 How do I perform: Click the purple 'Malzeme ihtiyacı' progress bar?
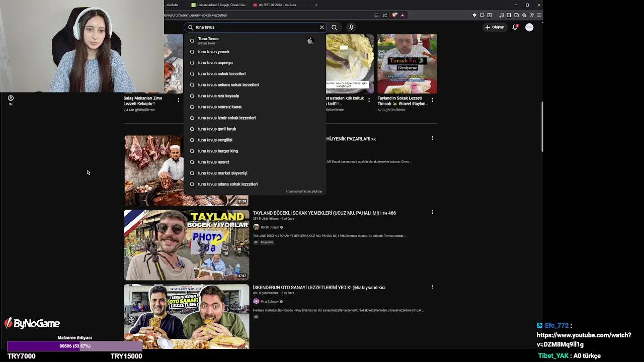(74, 346)
